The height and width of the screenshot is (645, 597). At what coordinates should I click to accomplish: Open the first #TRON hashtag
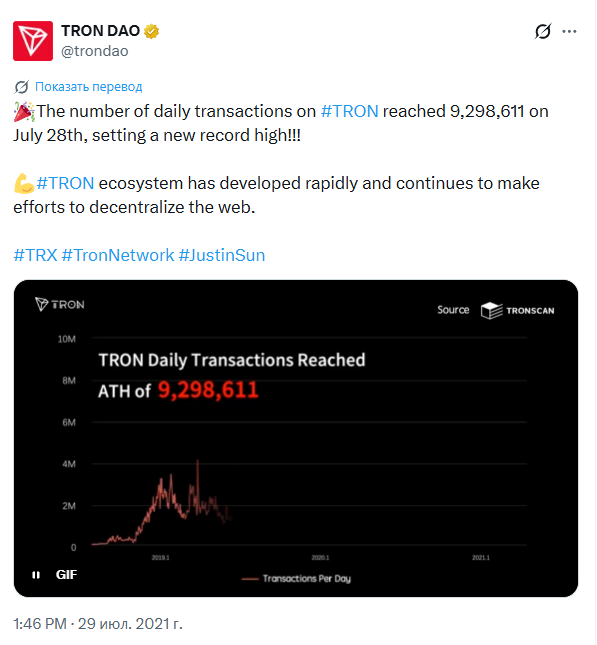(349, 111)
